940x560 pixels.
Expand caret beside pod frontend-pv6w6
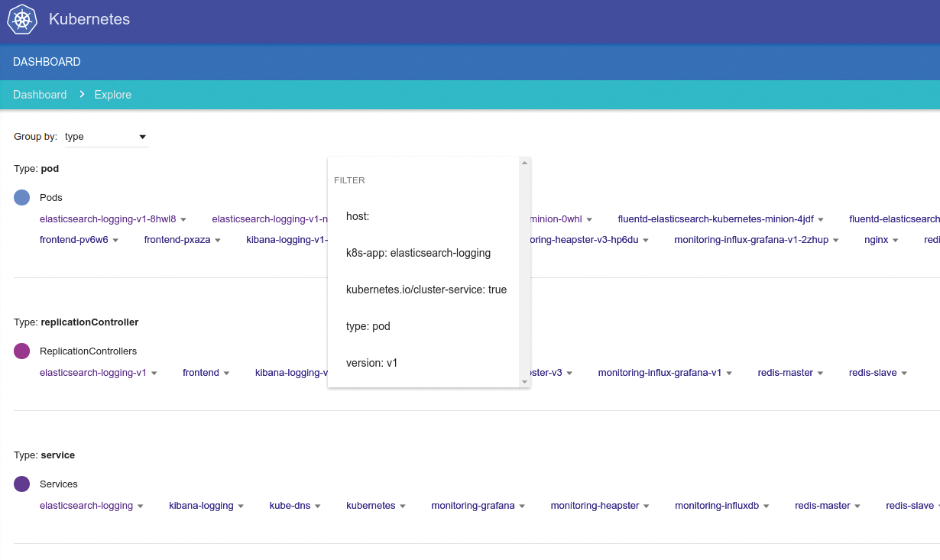115,241
